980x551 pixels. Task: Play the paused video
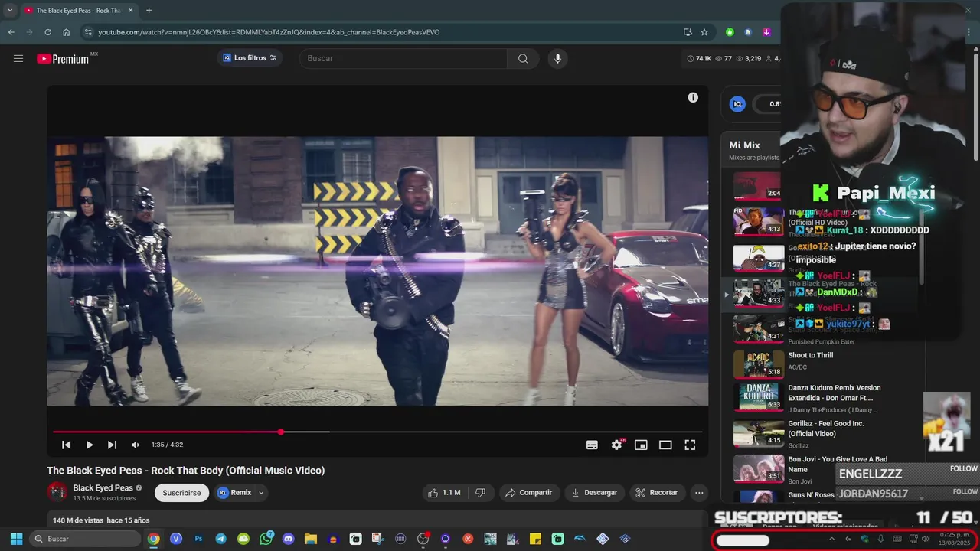click(x=90, y=445)
